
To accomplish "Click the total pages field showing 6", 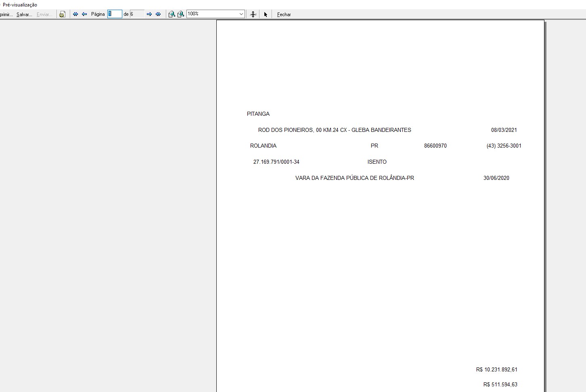I will coord(137,14).
